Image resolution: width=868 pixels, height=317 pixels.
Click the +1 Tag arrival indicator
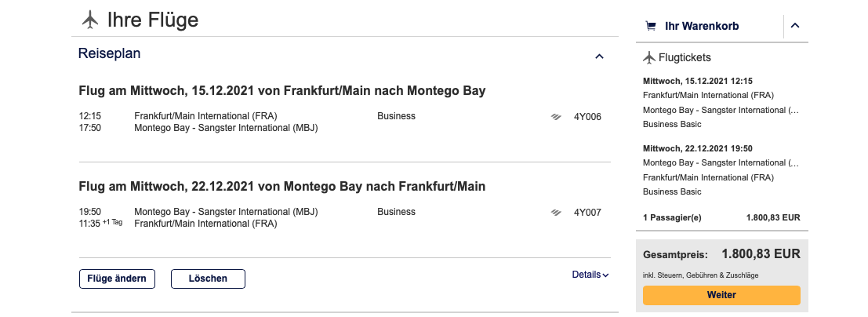(112, 223)
